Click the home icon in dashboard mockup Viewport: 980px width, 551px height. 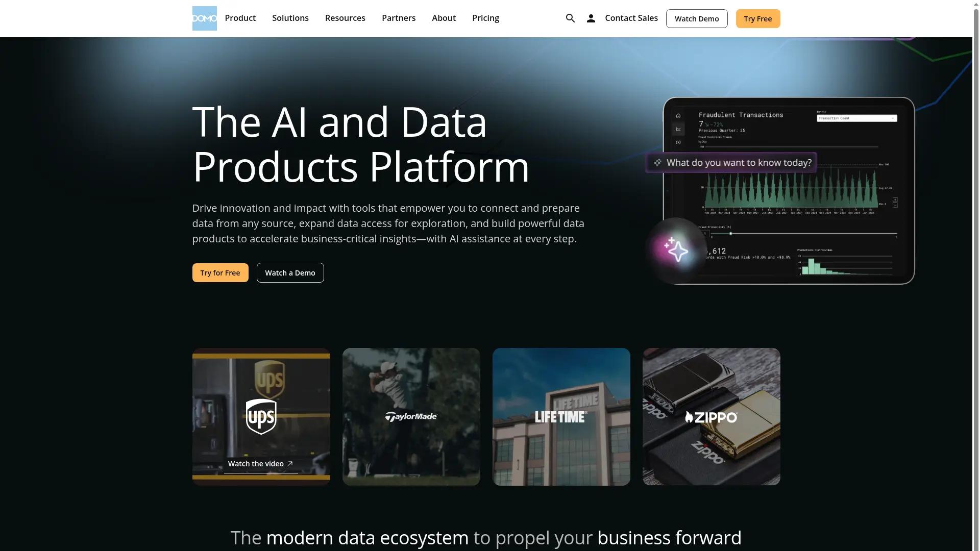[x=678, y=116]
